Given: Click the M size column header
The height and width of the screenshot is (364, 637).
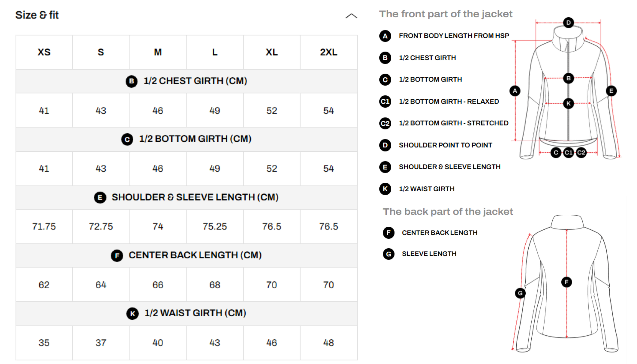Looking at the screenshot, I should (158, 52).
